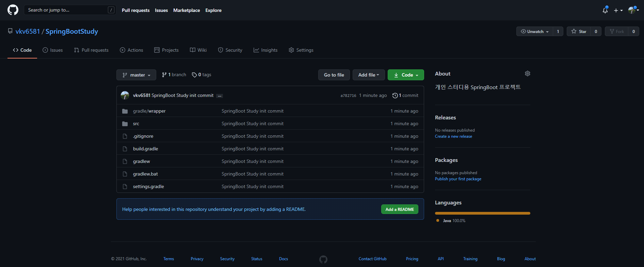Open the gradlew file
Image resolution: width=644 pixels, height=267 pixels.
(x=141, y=162)
